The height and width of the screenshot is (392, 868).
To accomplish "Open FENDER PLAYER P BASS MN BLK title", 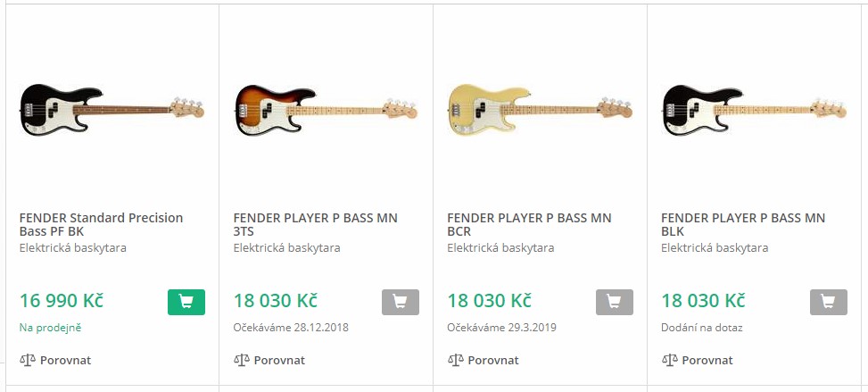I will click(x=743, y=224).
